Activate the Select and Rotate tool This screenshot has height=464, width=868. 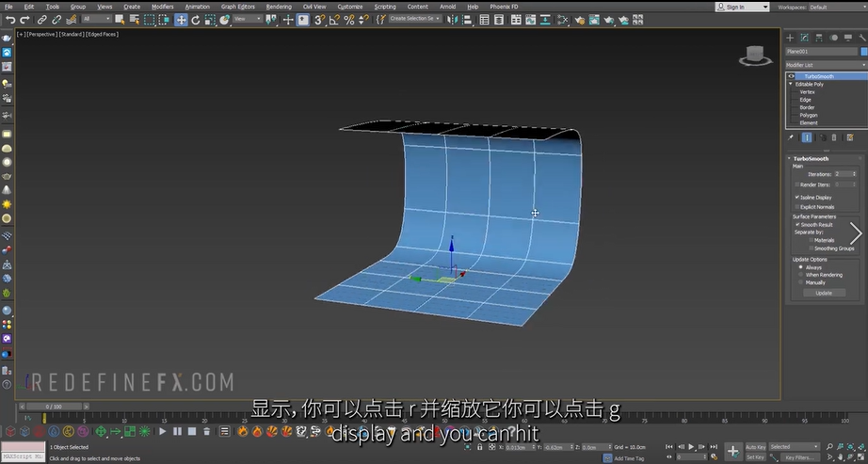tap(196, 20)
